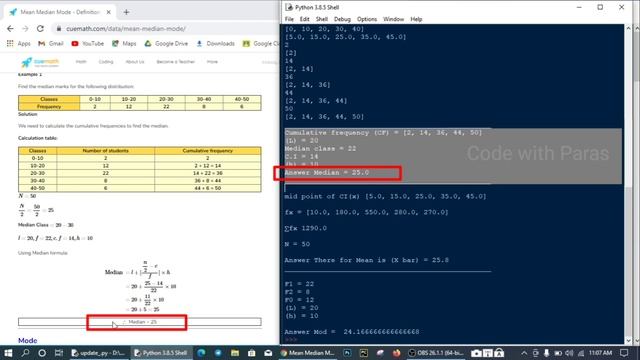This screenshot has height=360, width=640.
Task: Go back in the Chrome browser
Action: tap(10, 29)
